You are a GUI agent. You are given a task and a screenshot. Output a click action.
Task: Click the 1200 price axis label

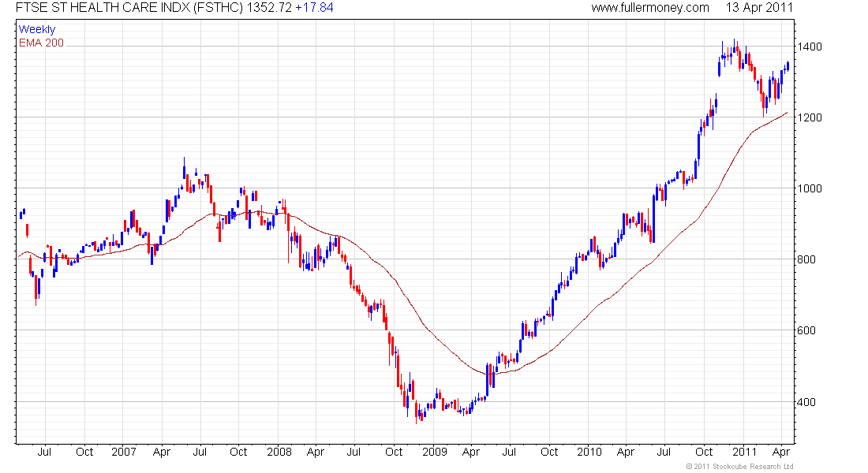810,117
